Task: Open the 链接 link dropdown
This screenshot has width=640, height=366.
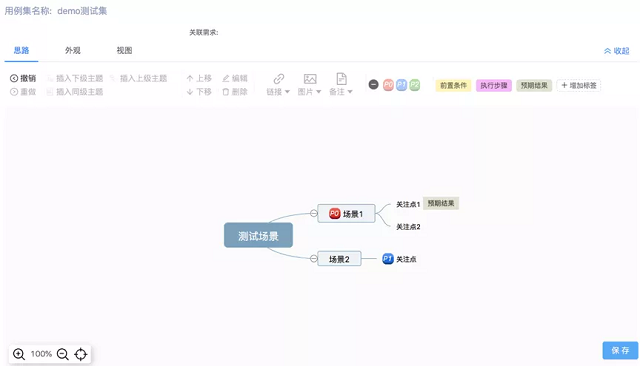Action: pos(278,84)
